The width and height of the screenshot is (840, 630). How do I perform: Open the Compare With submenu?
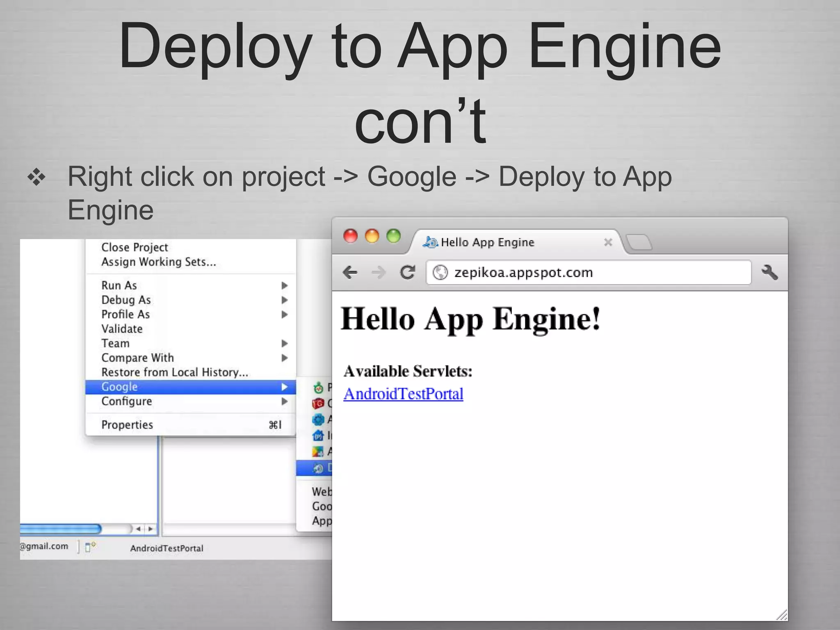click(191, 358)
